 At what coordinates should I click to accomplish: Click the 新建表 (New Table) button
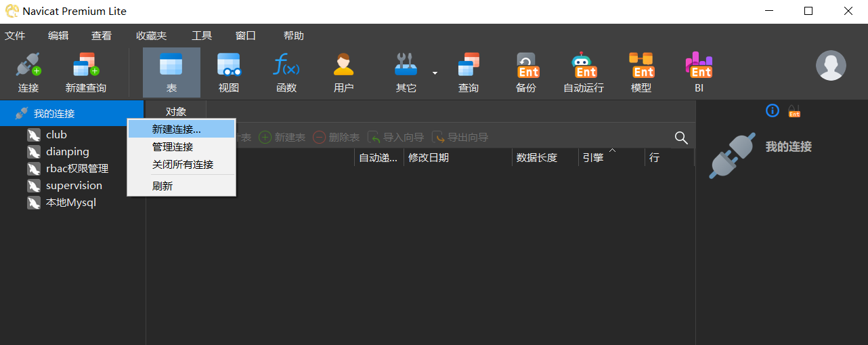[282, 138]
